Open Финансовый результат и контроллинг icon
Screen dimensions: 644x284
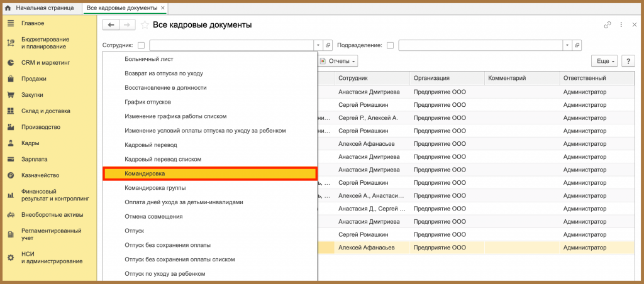coord(11,195)
